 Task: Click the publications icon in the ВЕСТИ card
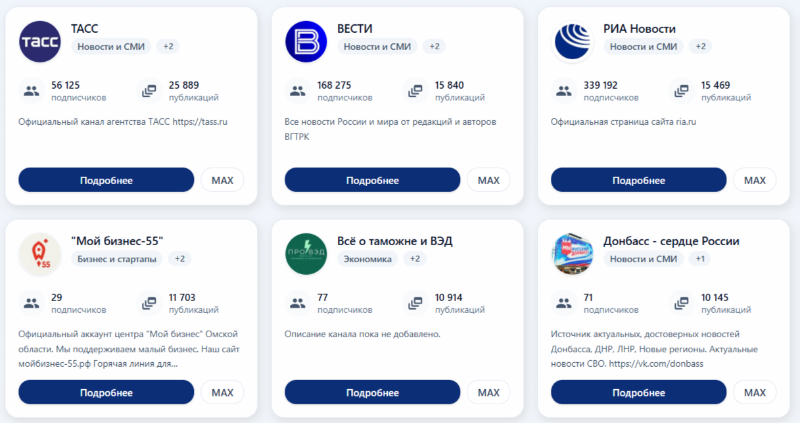click(x=416, y=91)
